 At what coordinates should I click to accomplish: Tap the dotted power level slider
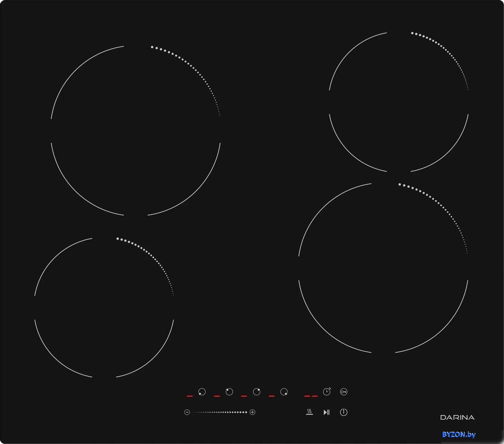coord(220,412)
